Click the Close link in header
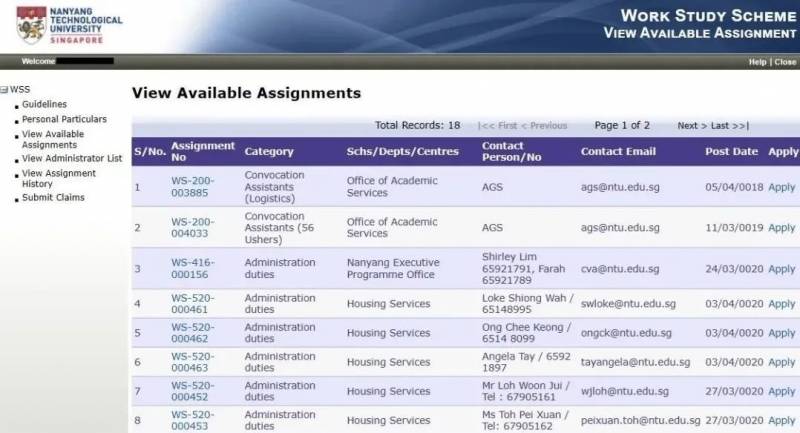Image resolution: width=800 pixels, height=433 pixels. (783, 62)
